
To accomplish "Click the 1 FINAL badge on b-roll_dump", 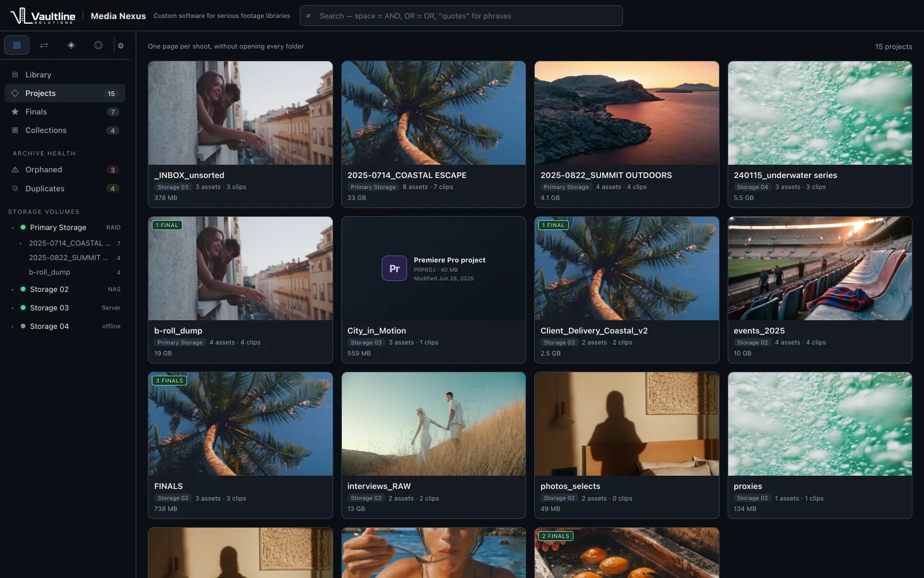I will 167,225.
